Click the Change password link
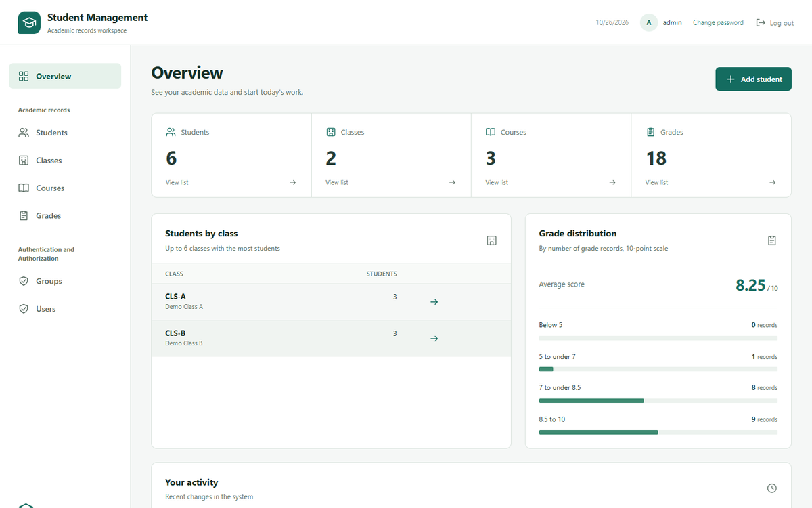This screenshot has width=812, height=508. [x=718, y=22]
